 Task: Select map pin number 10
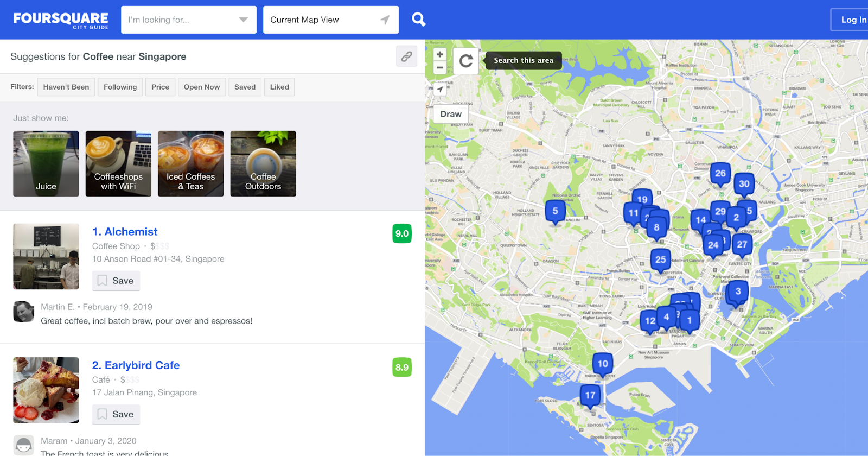(x=603, y=364)
